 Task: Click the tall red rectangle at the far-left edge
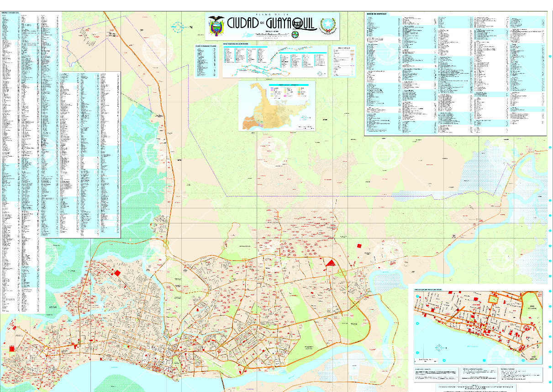pyautogui.click(x=11, y=349)
